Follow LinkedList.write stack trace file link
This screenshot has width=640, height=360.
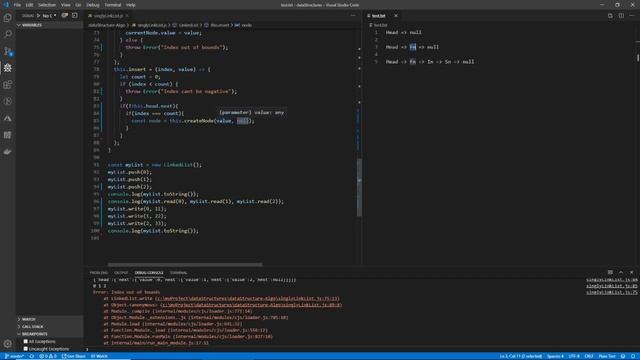pos(247,299)
